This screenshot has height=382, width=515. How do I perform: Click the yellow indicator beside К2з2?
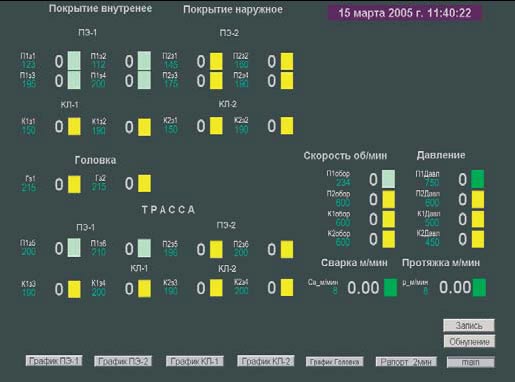click(287, 126)
